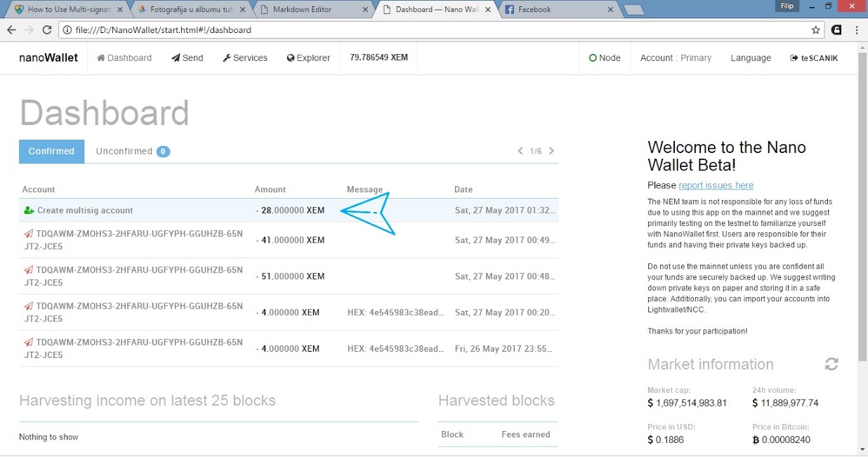Close the Facebook tab

tap(611, 10)
